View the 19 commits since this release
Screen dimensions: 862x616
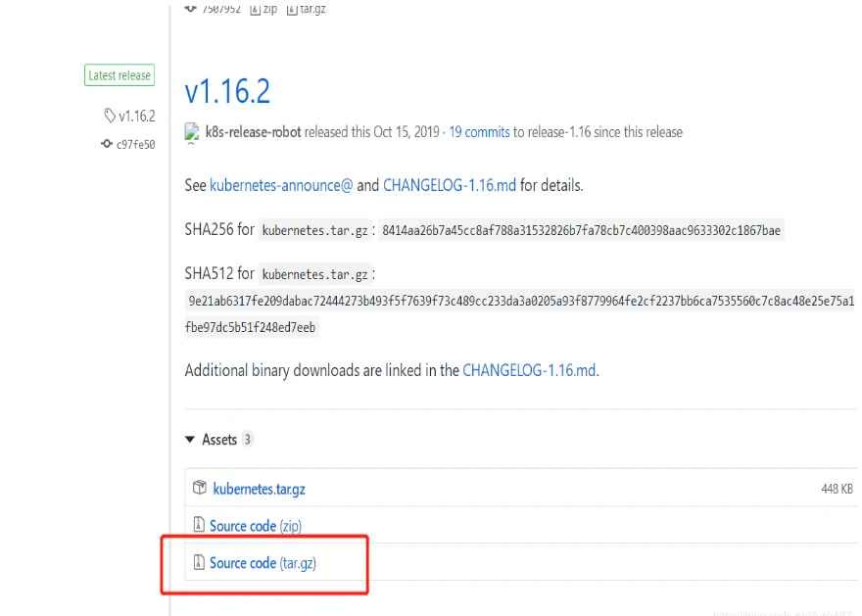pos(479,132)
